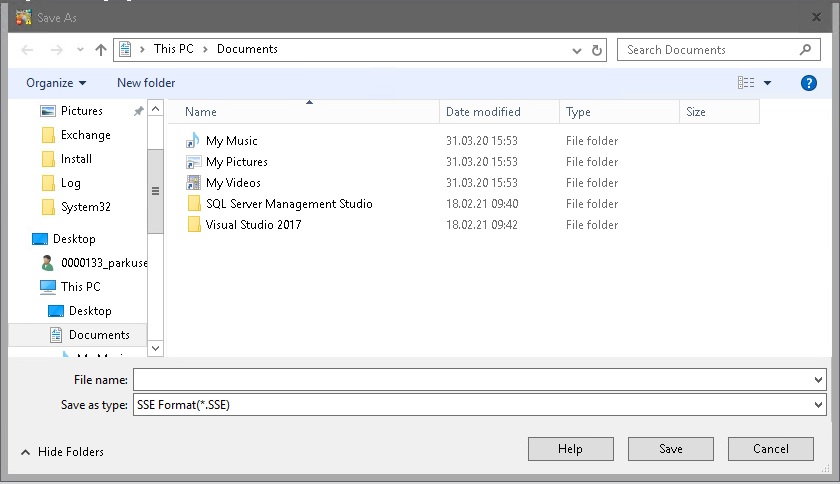Click the refresh icon in address bar
The image size is (840, 484).
[x=597, y=50]
